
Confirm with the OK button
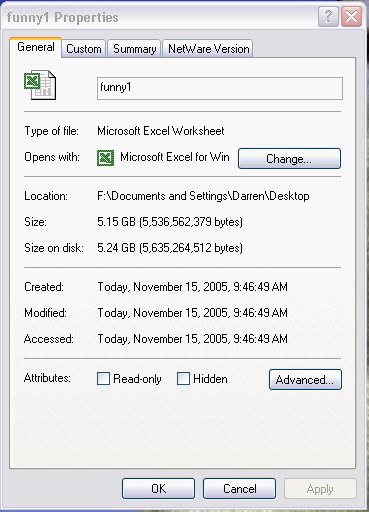coord(158,489)
